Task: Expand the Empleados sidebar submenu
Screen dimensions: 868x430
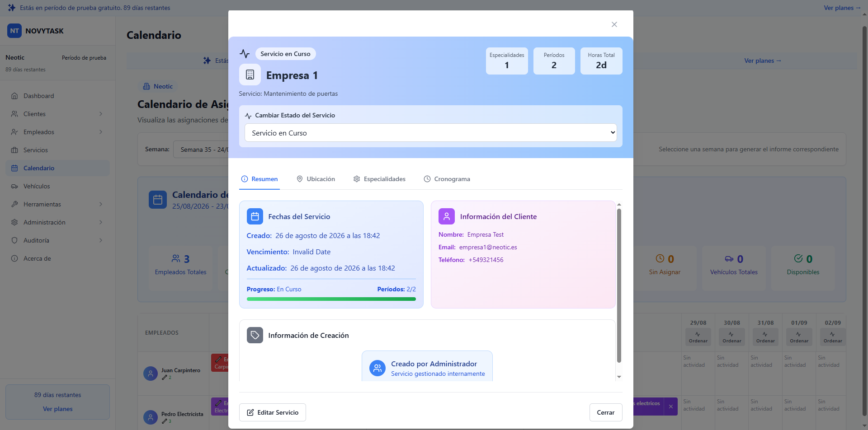Action: click(101, 132)
